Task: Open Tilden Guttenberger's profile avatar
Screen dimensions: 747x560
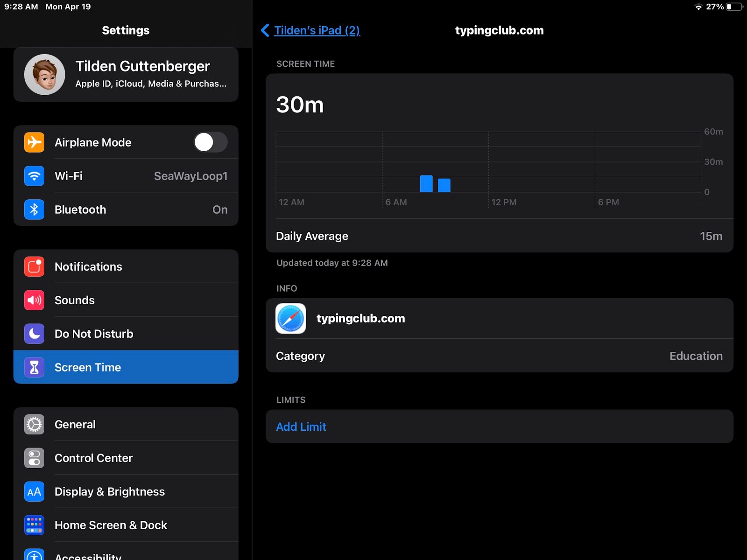Action: [x=45, y=75]
